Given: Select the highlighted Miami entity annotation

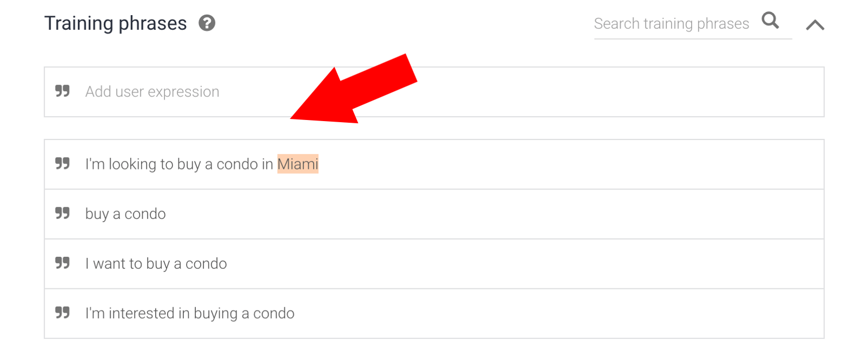Looking at the screenshot, I should point(298,164).
